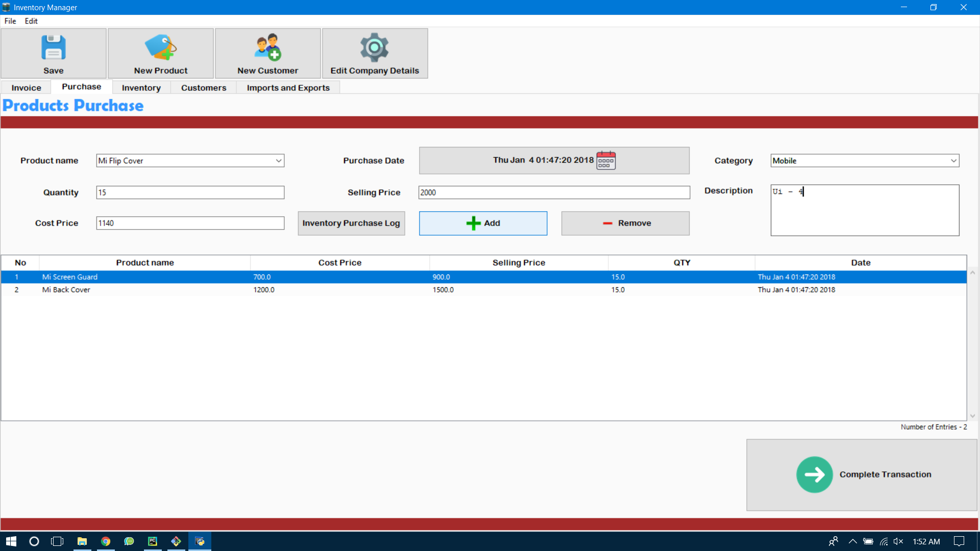Open Chrome from the taskbar
Viewport: 980px width, 551px height.
click(106, 541)
